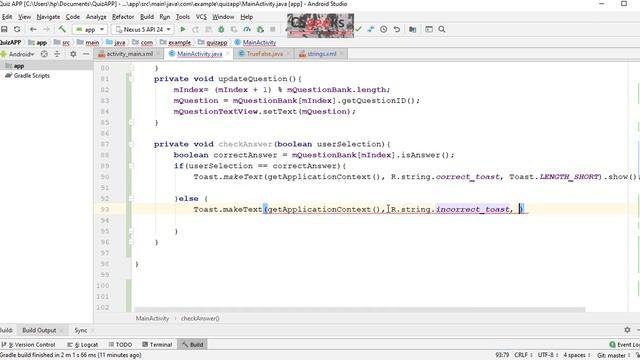Click the VCS Commit green checkmark icon

[358, 29]
